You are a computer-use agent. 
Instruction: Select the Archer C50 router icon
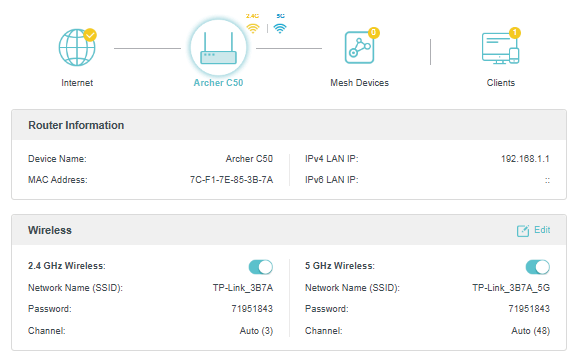[x=218, y=47]
